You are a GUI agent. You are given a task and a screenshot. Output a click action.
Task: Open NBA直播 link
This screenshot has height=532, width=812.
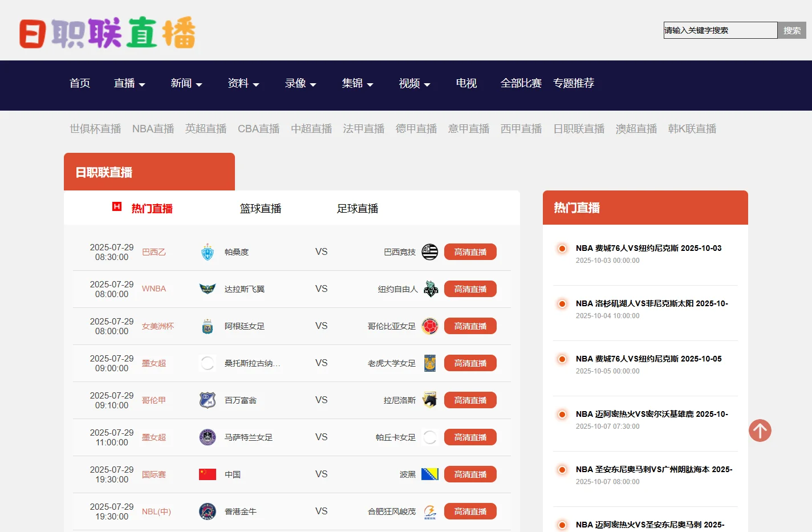point(153,129)
